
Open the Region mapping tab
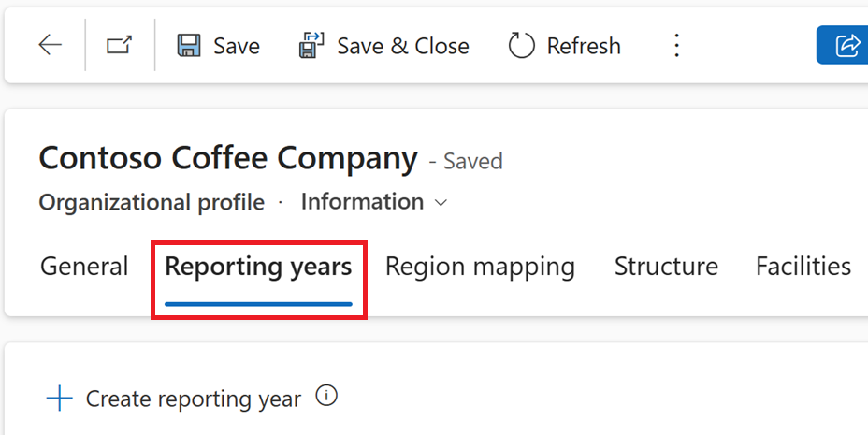480,267
